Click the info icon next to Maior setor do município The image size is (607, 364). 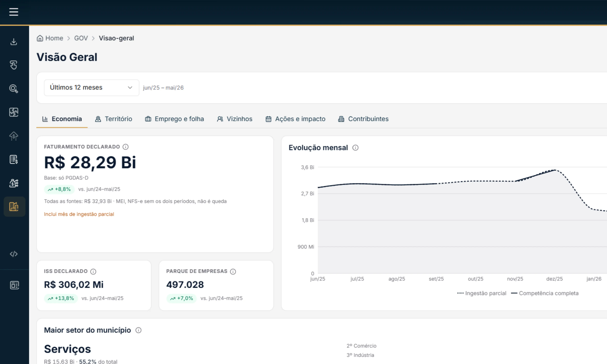tap(138, 330)
